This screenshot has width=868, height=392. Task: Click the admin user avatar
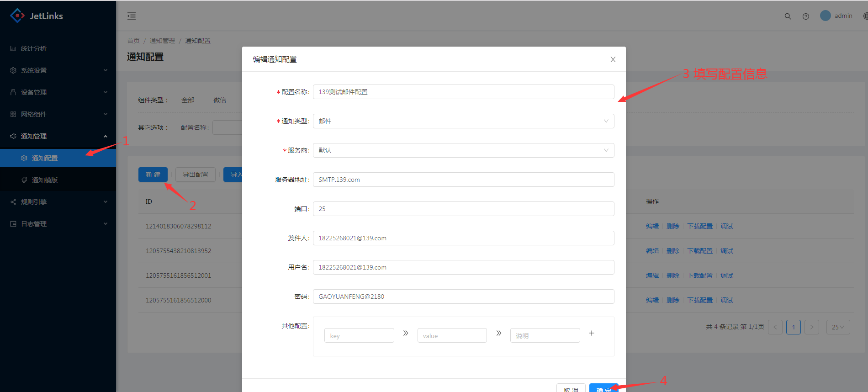click(x=825, y=16)
